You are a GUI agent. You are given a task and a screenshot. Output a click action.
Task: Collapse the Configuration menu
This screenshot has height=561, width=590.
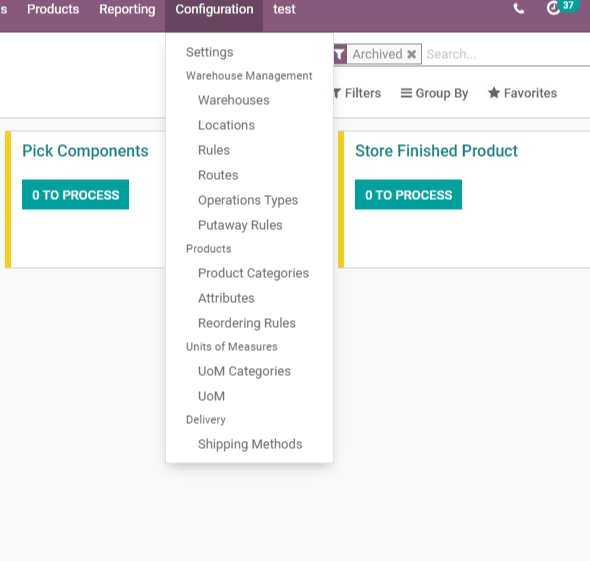click(x=214, y=9)
